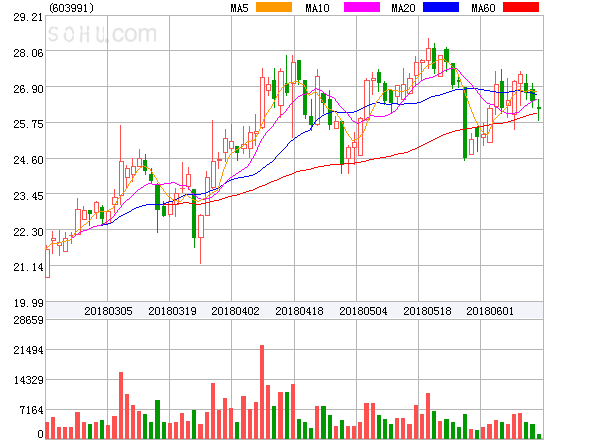Click the last green candlestick at right edge
Viewport: 600px width, 440px height.
[539, 109]
